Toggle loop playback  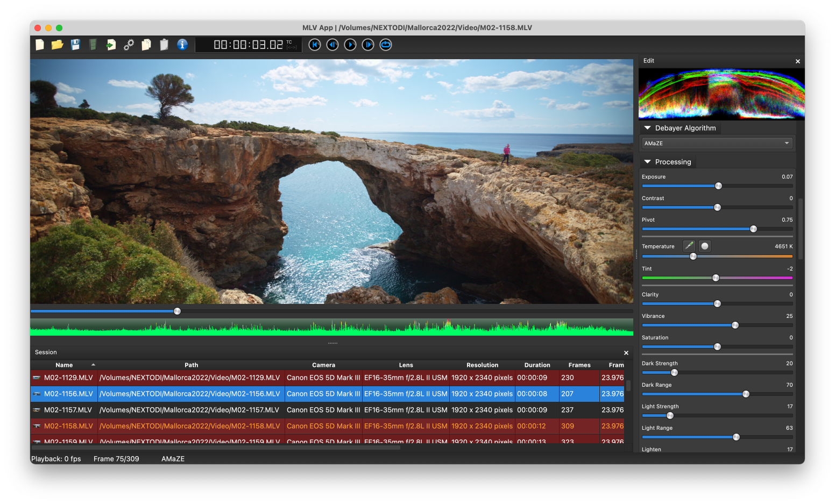click(x=386, y=45)
